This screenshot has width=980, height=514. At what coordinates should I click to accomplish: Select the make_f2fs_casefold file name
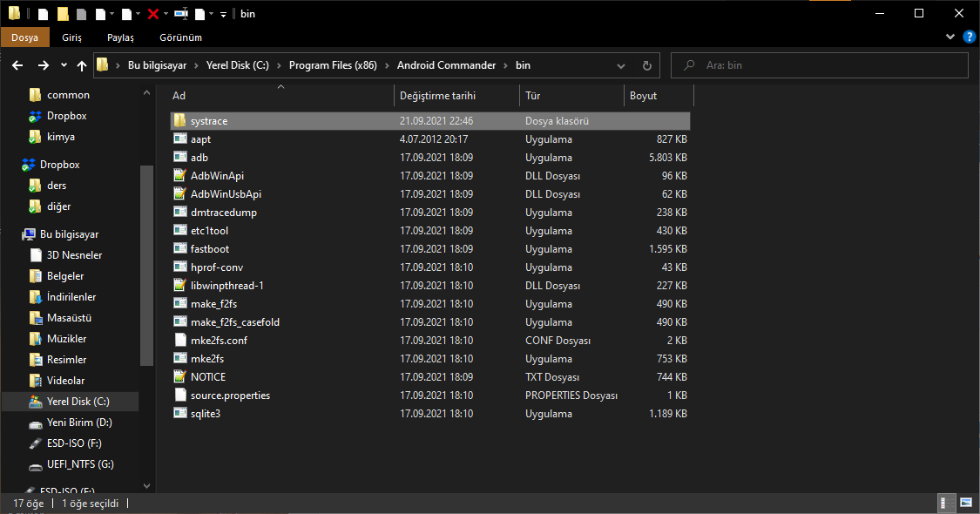click(235, 322)
